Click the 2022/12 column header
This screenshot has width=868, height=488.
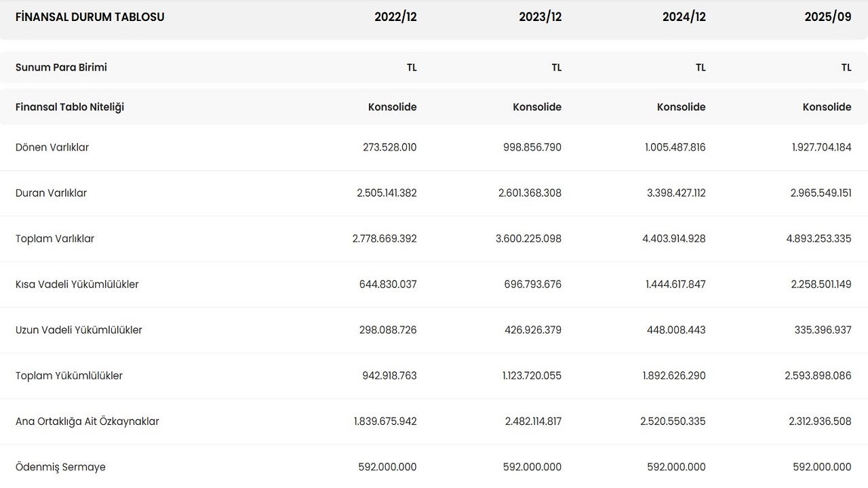(395, 17)
